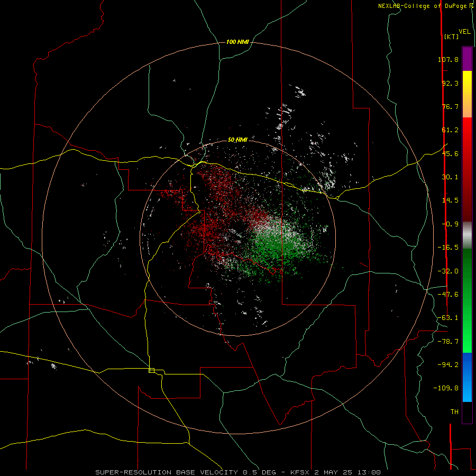
Task: Click the VEL legend title
Action: click(464, 32)
